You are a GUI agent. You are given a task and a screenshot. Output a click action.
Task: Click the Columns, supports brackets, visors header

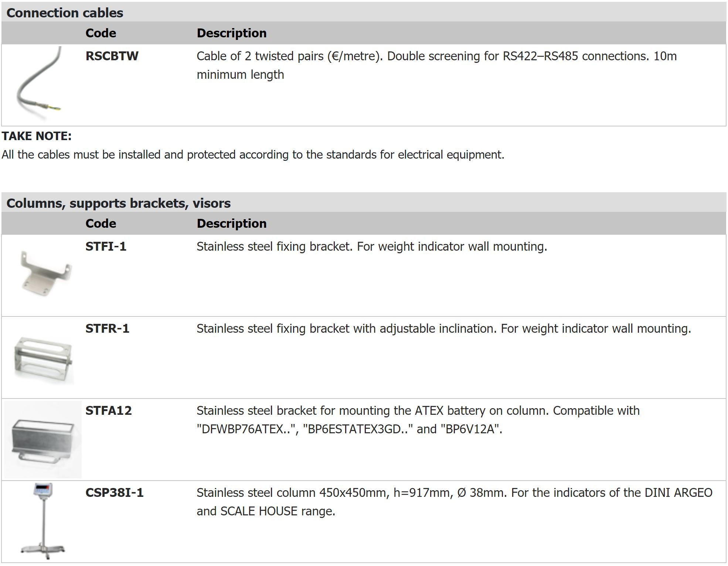click(119, 203)
